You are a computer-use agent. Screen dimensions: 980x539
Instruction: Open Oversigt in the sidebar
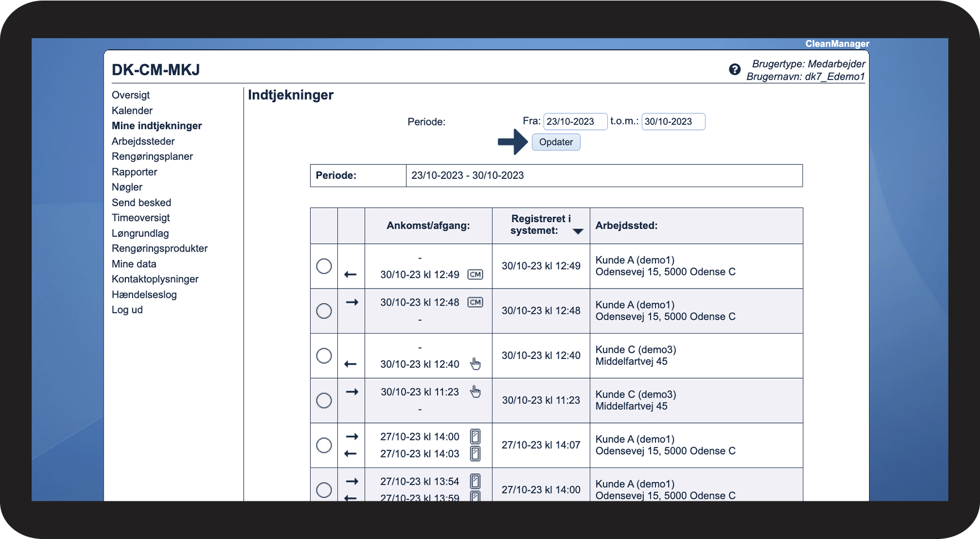pyautogui.click(x=131, y=95)
